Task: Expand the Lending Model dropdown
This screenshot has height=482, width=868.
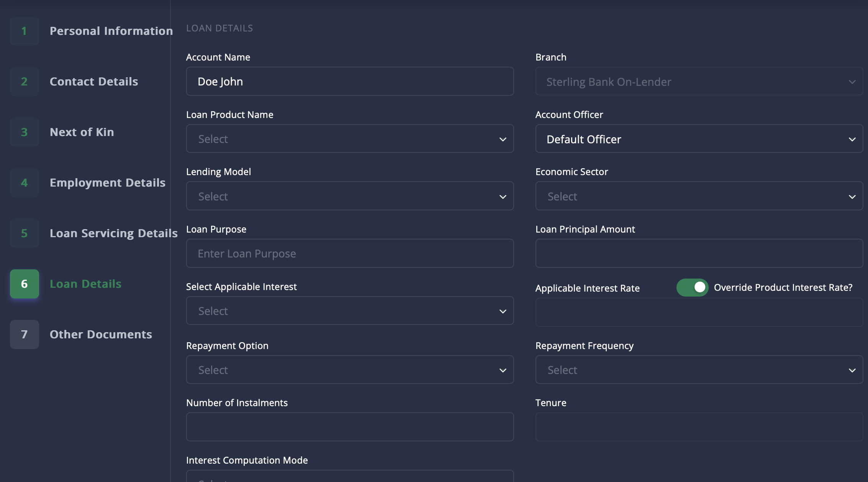Action: tap(349, 196)
